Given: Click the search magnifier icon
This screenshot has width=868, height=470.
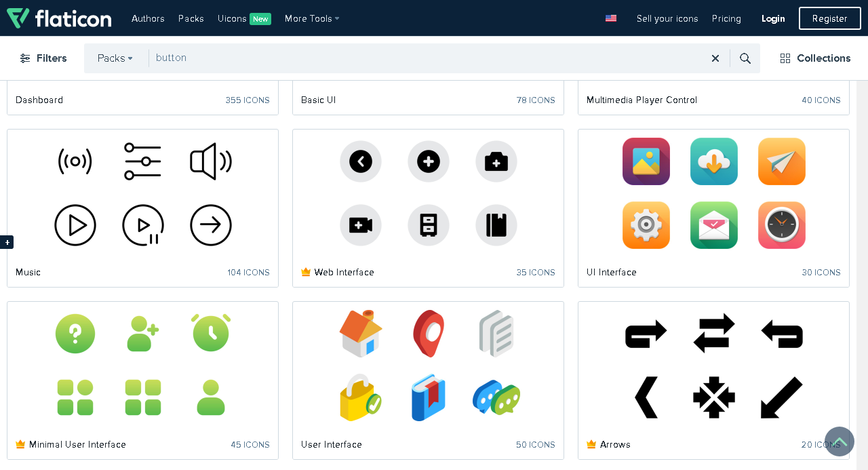Looking at the screenshot, I should coord(745,58).
